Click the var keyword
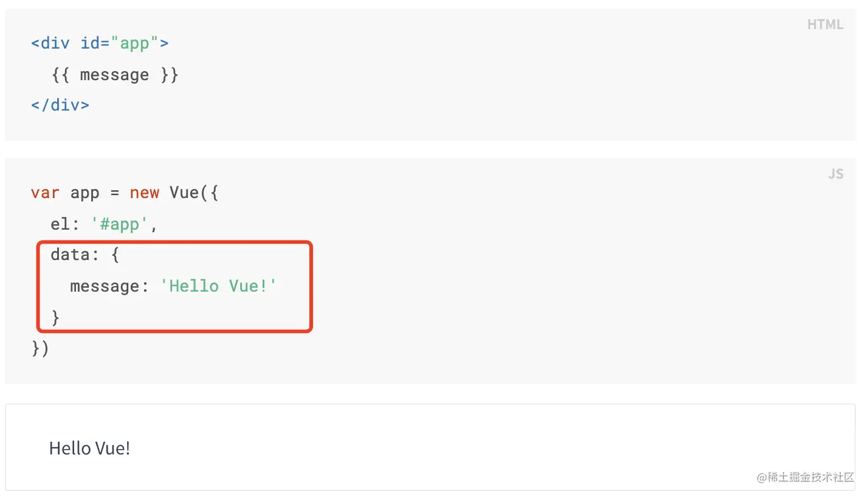Screen dimensions: 868x497 coord(46,193)
